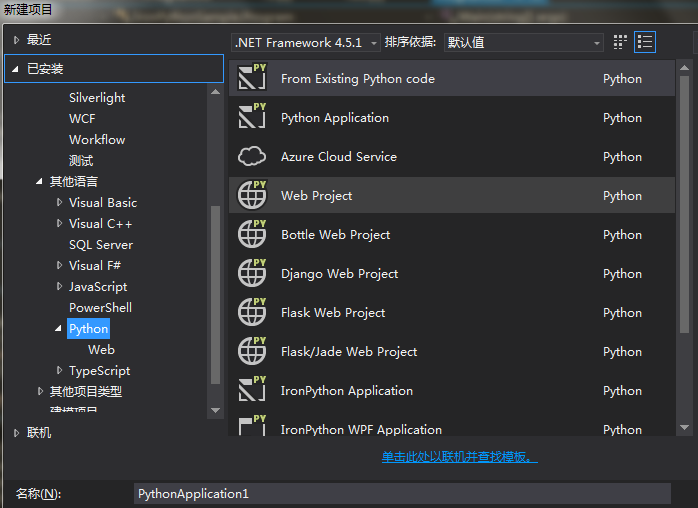Screen dimensions: 698x508
Task: Click tree panel scroll-up arrow
Action: 215,92
